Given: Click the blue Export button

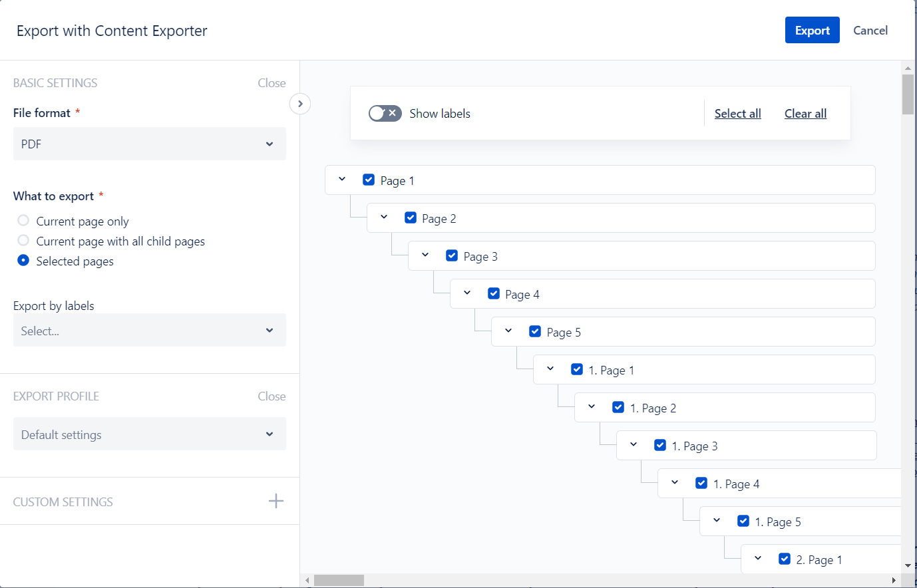Looking at the screenshot, I should click(x=812, y=31).
